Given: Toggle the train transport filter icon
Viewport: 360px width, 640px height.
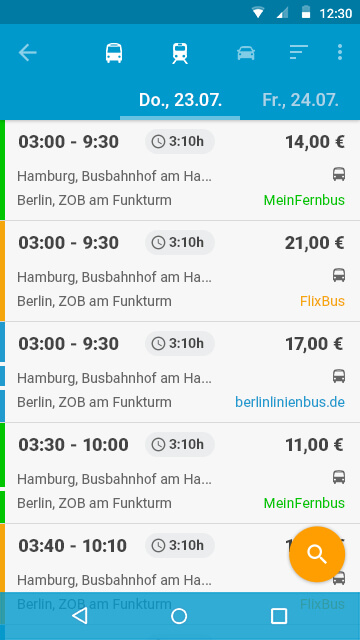Looking at the screenshot, I should pyautogui.click(x=180, y=53).
